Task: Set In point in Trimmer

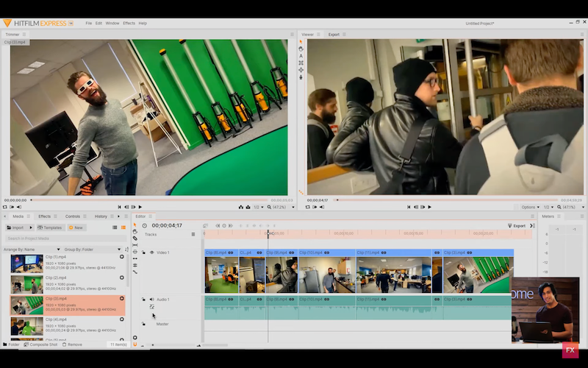Action: pos(12,207)
